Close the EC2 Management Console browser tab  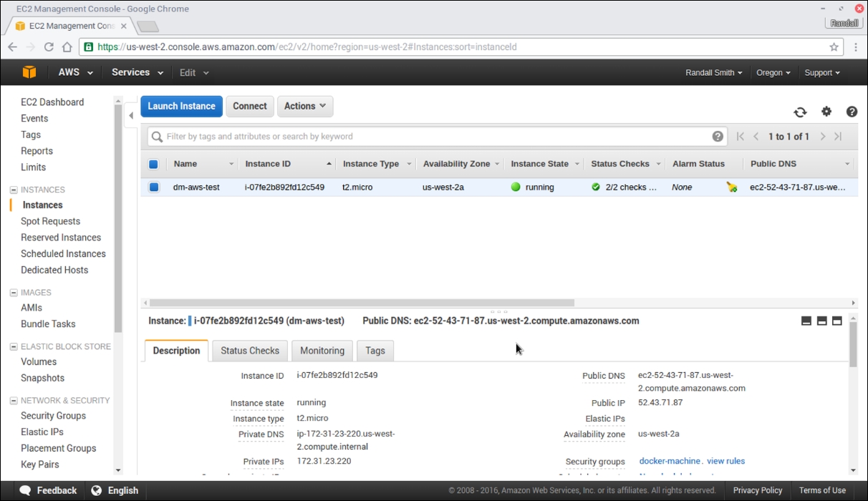point(124,26)
